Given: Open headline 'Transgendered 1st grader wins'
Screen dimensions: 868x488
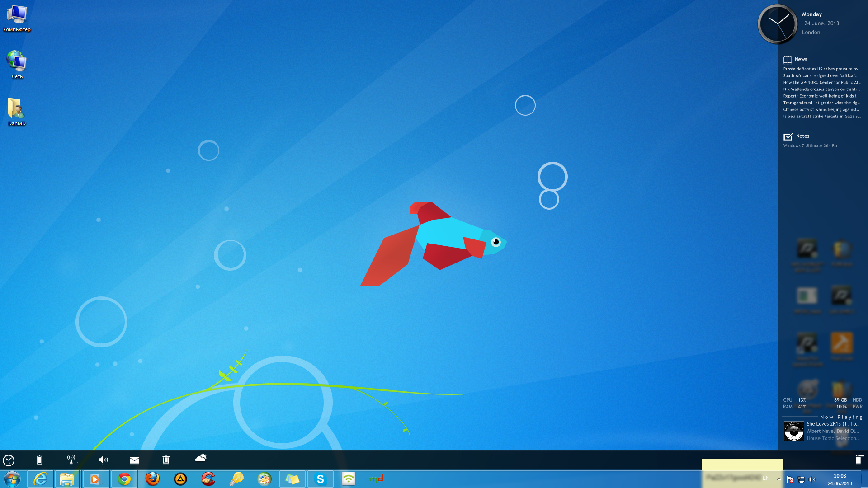Looking at the screenshot, I should pyautogui.click(x=821, y=103).
